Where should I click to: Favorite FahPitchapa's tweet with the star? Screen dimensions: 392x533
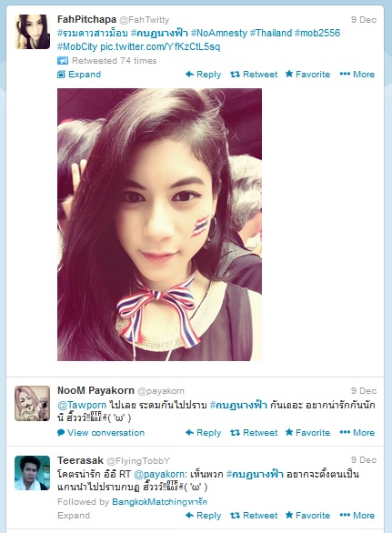point(307,74)
